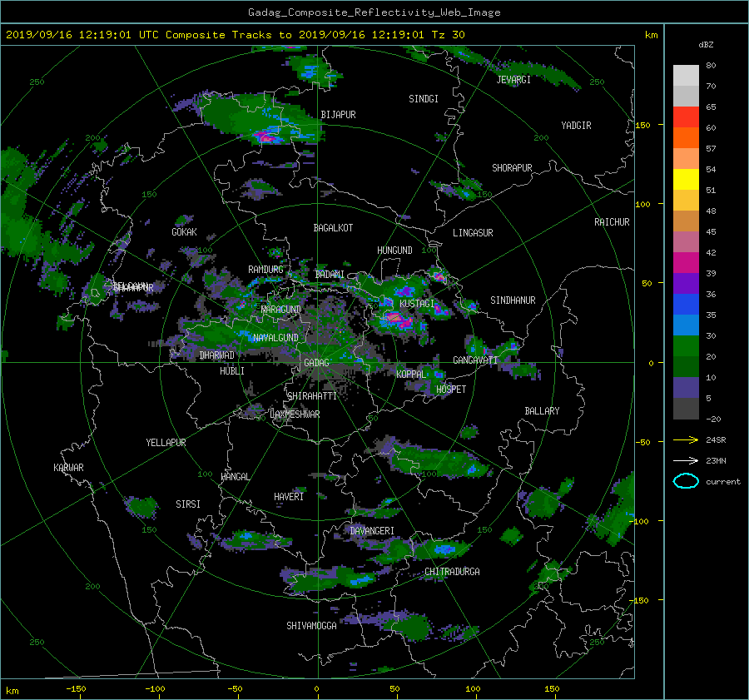Click the SHIVAMOGGA city label
This screenshot has height=700, width=749.
pos(311,626)
